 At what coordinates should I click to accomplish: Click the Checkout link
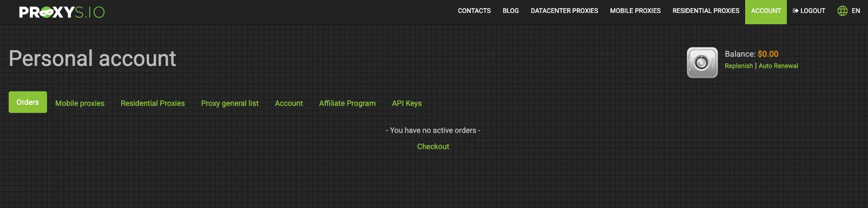(x=433, y=146)
